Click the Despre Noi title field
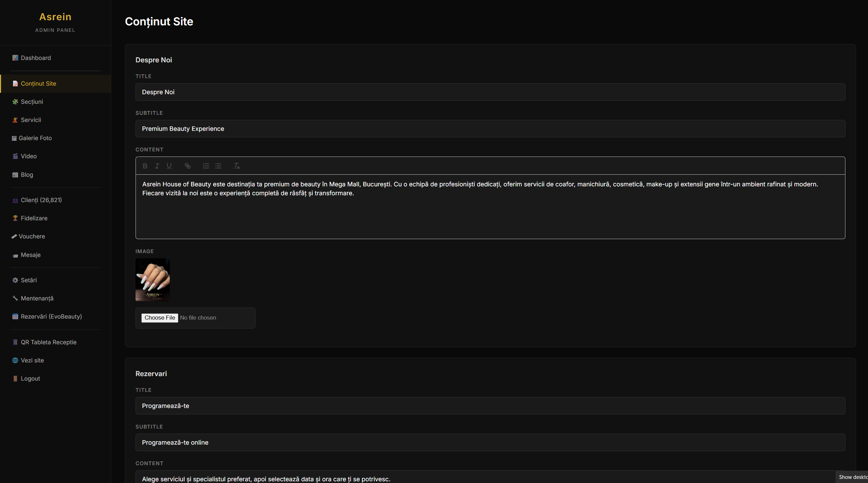868x483 pixels. pos(490,92)
